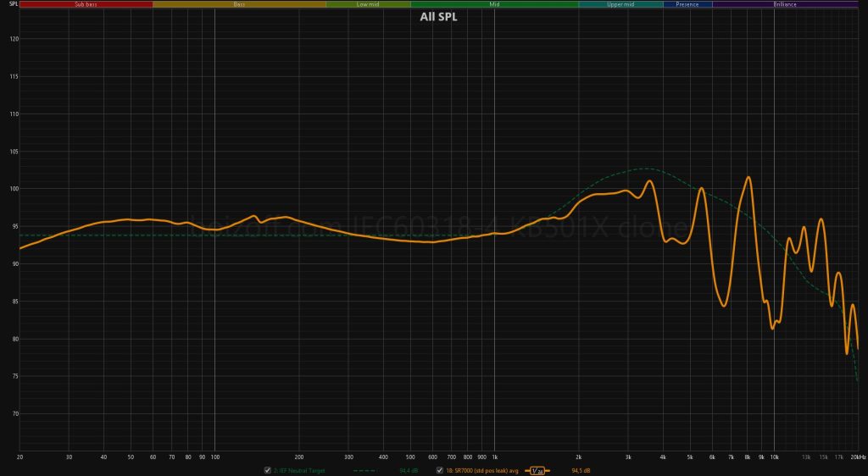This screenshot has height=476, width=868.
Task: Click the Brilliance band label
Action: pyautogui.click(x=784, y=4)
